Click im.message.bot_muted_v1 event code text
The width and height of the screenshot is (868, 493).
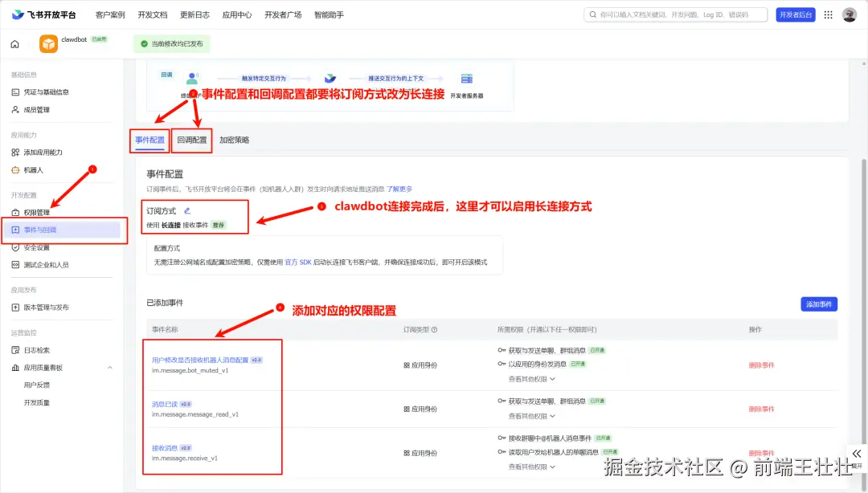click(190, 371)
